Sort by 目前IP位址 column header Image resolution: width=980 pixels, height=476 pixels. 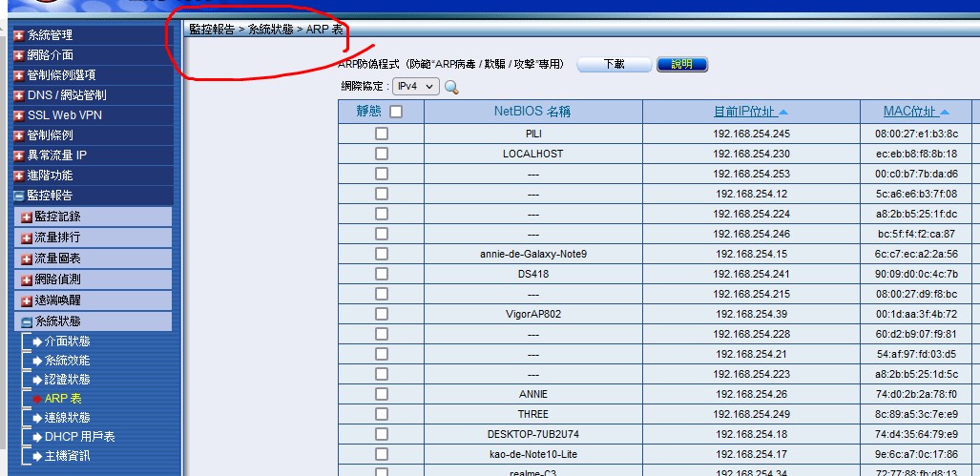744,112
